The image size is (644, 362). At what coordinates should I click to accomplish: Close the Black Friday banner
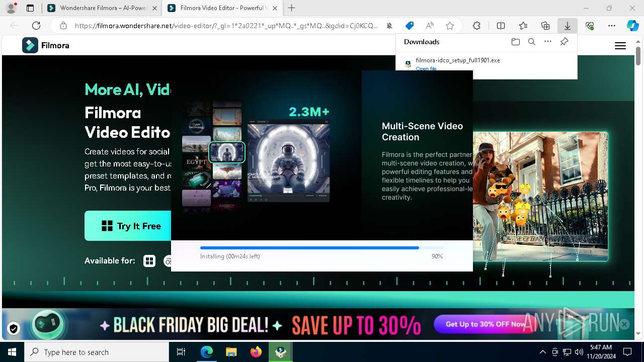pos(624,324)
